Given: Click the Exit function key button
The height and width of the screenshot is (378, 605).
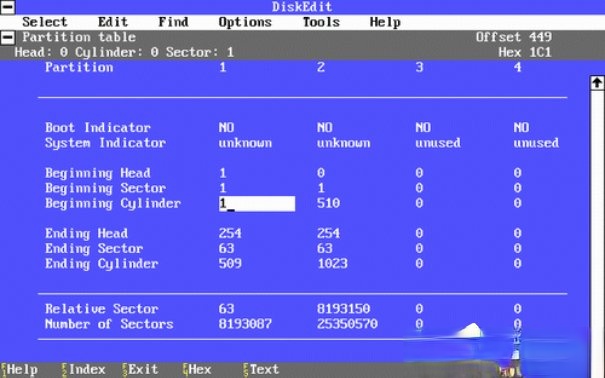Looking at the screenshot, I should tap(140, 370).
